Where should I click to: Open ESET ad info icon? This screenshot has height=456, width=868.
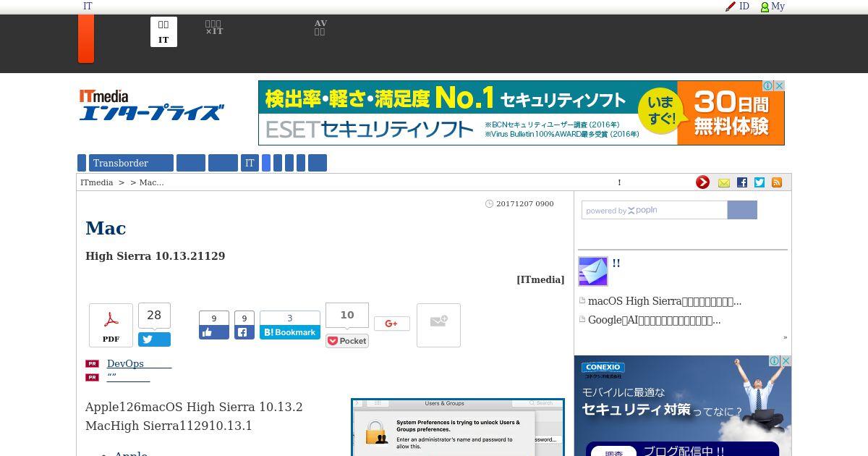[768, 85]
